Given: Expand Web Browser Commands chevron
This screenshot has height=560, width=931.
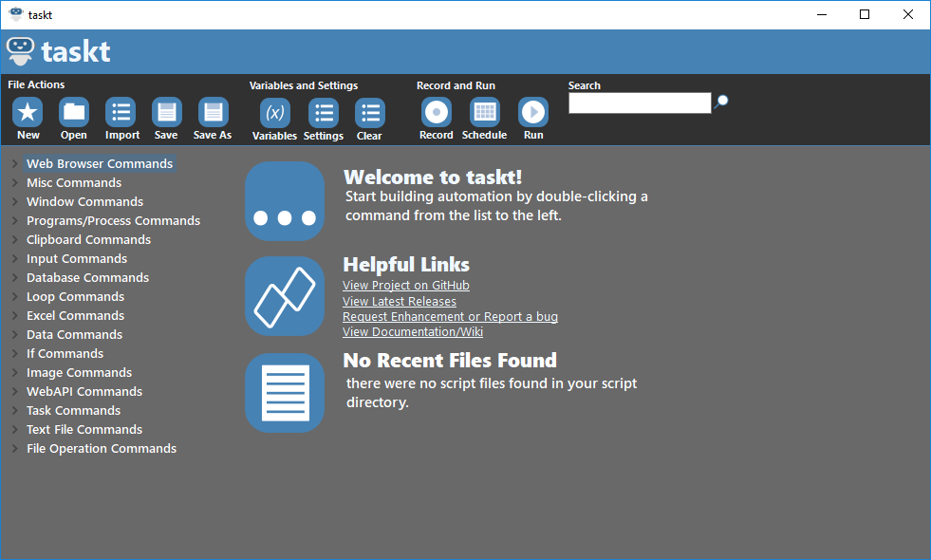Looking at the screenshot, I should [15, 163].
